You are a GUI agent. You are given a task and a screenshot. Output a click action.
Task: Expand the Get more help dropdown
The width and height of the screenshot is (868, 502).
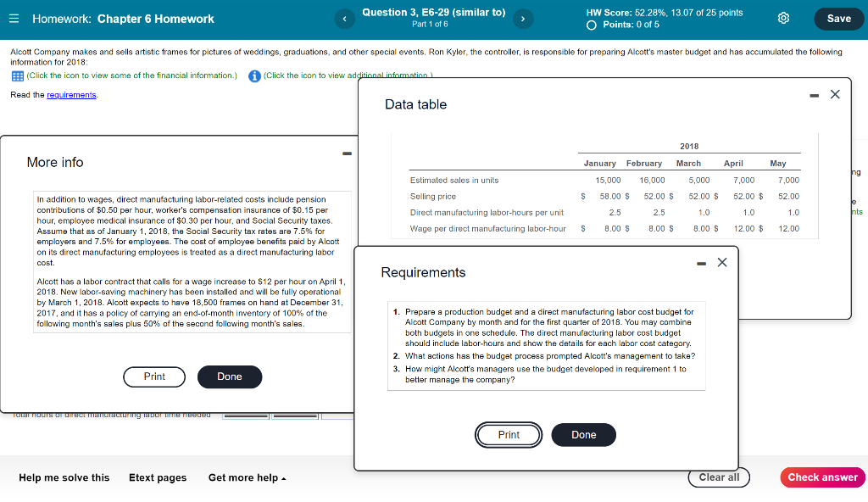coord(246,477)
